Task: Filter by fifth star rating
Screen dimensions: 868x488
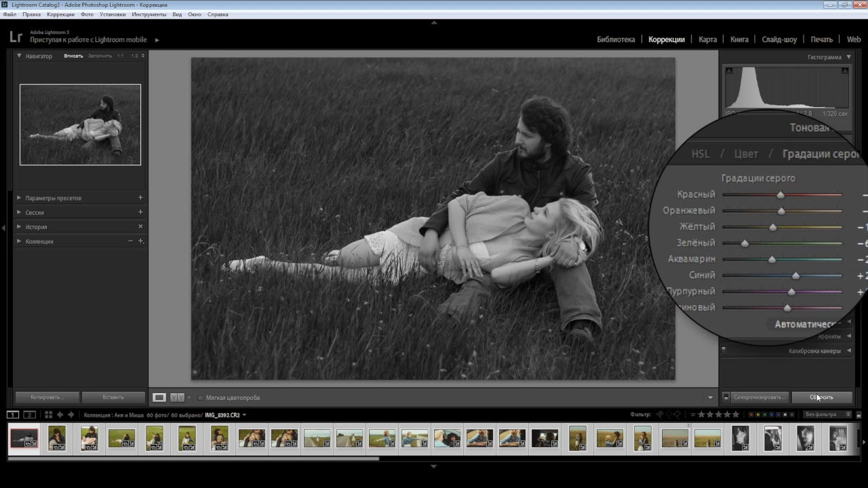Action: click(x=736, y=414)
